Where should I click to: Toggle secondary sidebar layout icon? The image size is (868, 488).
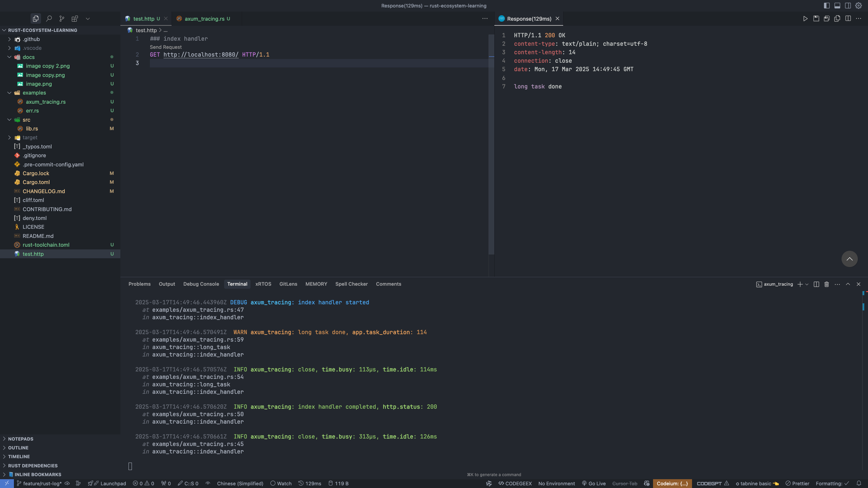tap(848, 5)
